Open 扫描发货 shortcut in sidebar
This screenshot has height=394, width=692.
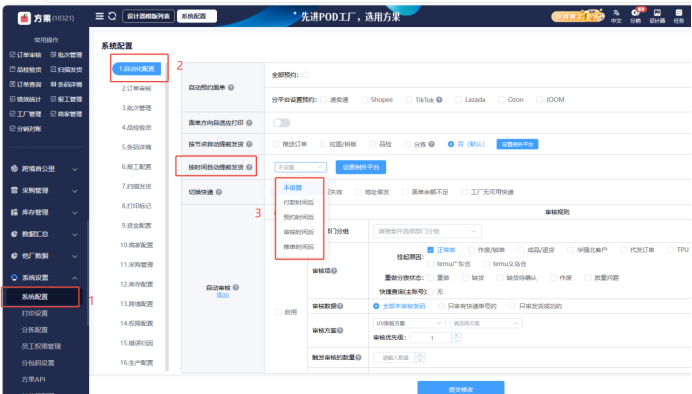[x=66, y=70]
